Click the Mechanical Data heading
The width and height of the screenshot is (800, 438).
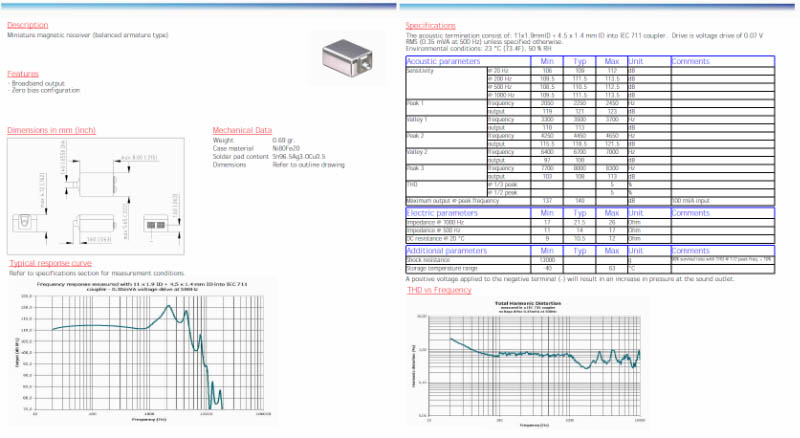pyautogui.click(x=242, y=130)
